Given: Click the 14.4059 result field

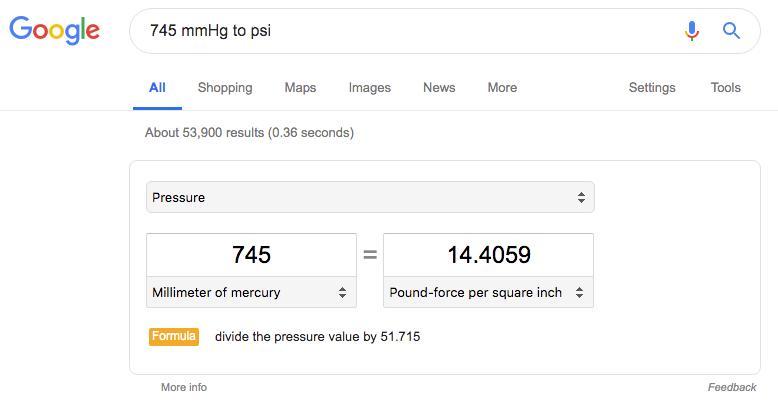Looking at the screenshot, I should click(488, 255).
